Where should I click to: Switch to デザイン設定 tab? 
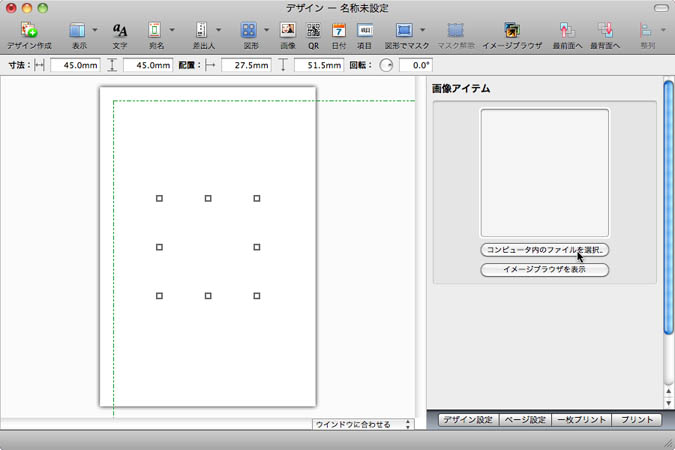click(467, 421)
